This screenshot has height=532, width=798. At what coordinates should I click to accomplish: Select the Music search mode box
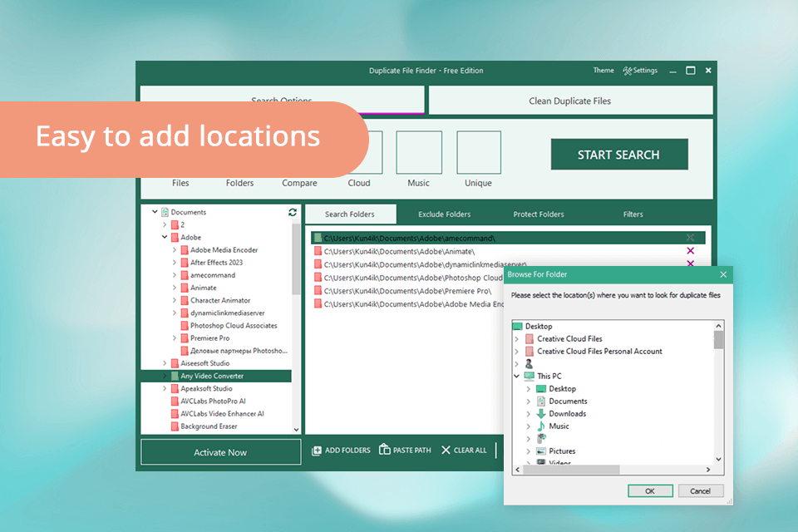pyautogui.click(x=419, y=152)
